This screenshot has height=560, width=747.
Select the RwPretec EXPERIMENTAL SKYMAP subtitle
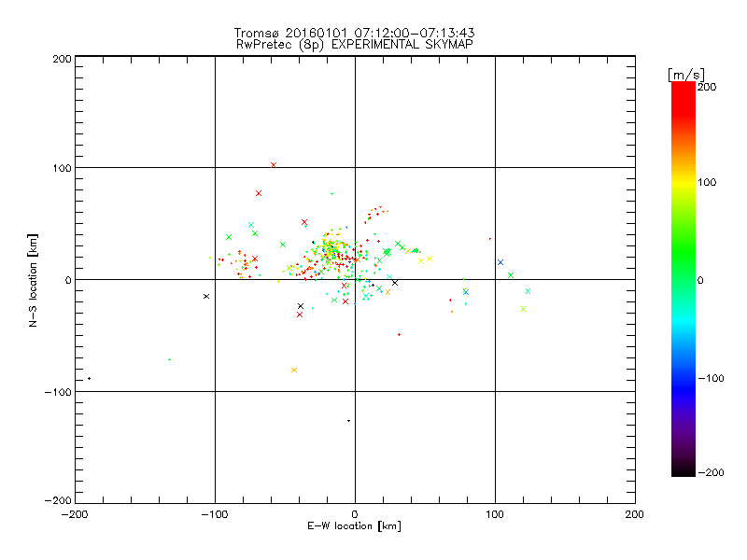(x=355, y=44)
